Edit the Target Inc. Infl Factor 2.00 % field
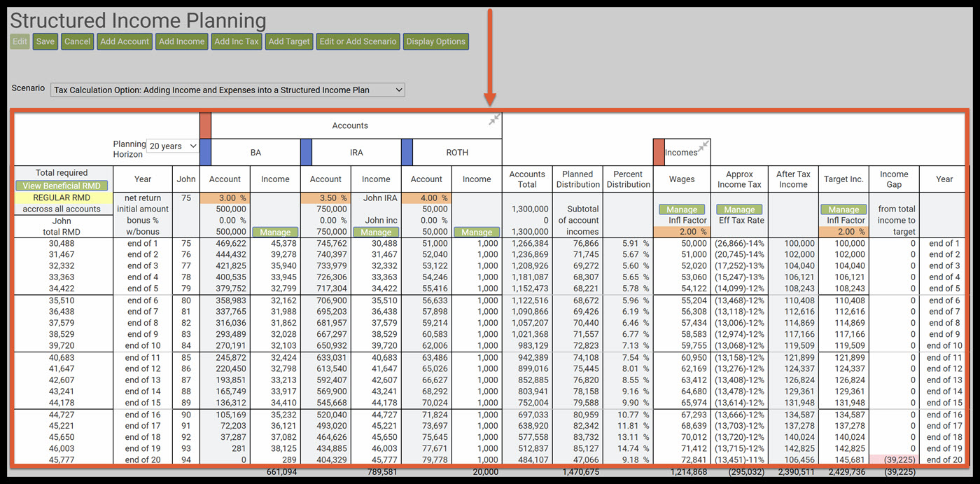This screenshot has width=980, height=484. [x=843, y=232]
